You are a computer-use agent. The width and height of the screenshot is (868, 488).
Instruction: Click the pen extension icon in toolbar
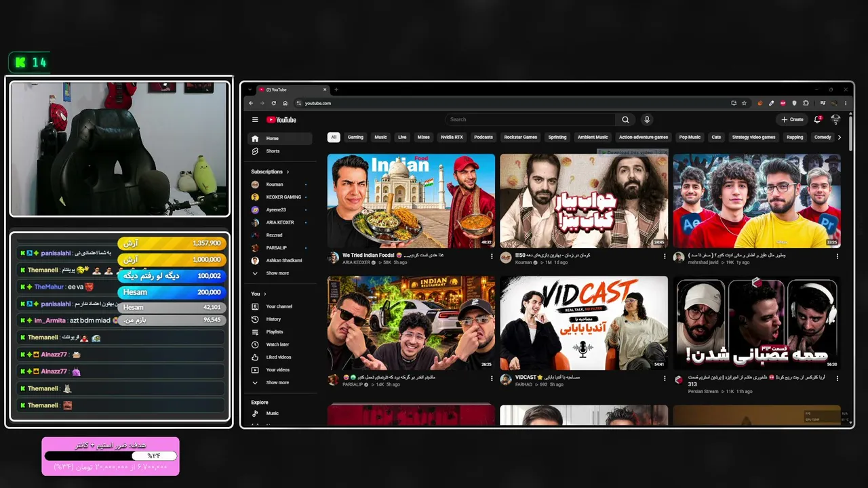point(771,103)
